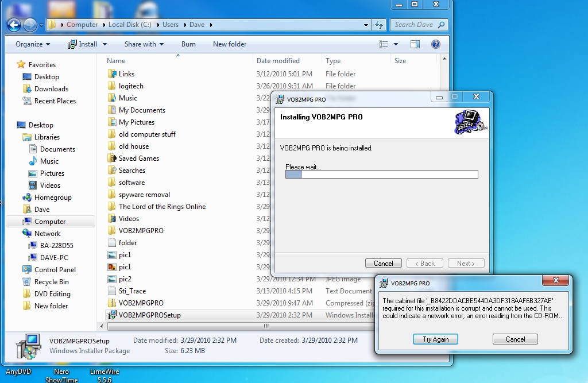
Task: Open Recent Places in the navigation pane
Action: [x=55, y=101]
